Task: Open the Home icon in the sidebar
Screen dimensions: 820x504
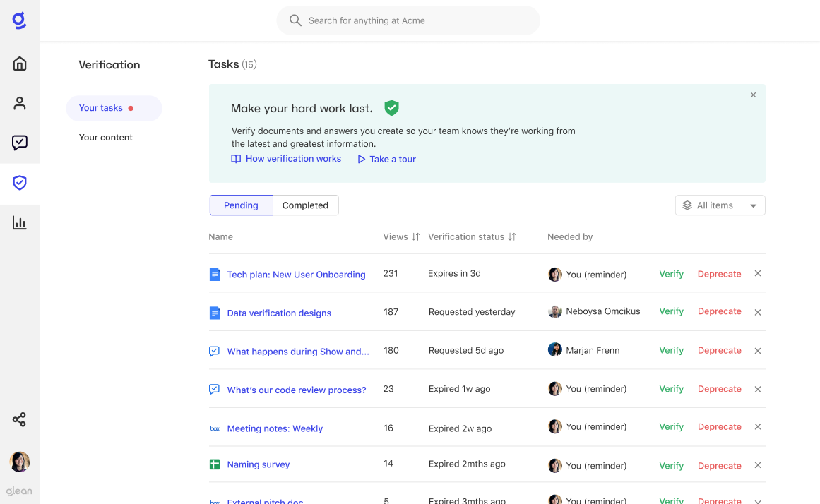Action: [x=20, y=63]
